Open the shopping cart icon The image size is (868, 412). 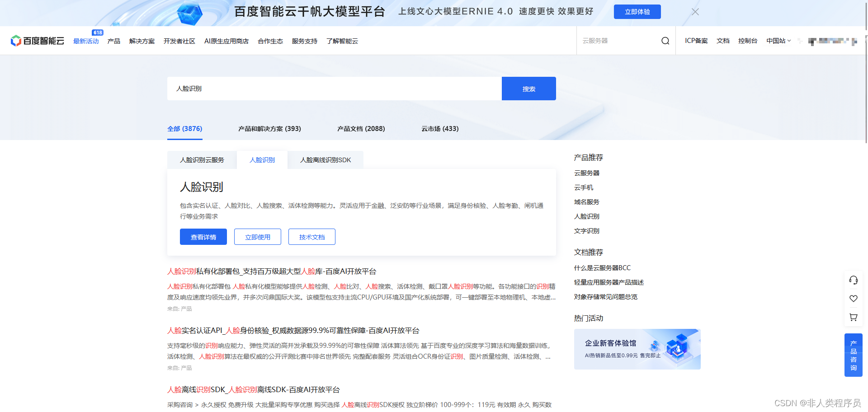coord(854,317)
